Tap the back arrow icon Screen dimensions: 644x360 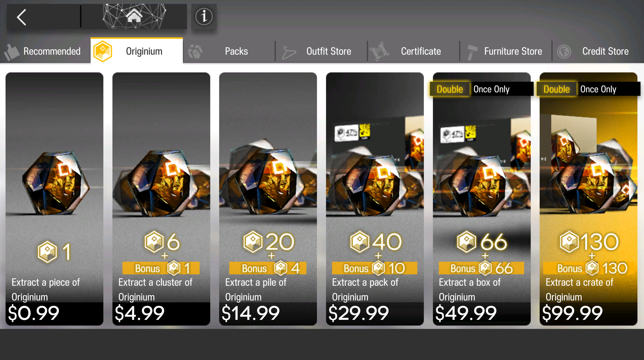(x=22, y=17)
